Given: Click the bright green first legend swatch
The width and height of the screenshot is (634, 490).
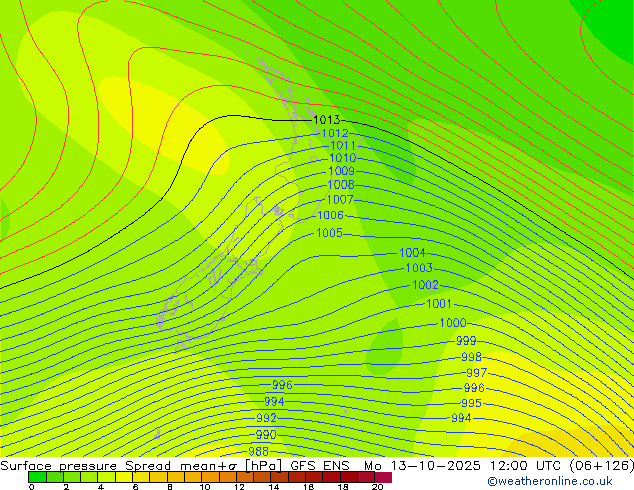Looking at the screenshot, I should point(37,477).
